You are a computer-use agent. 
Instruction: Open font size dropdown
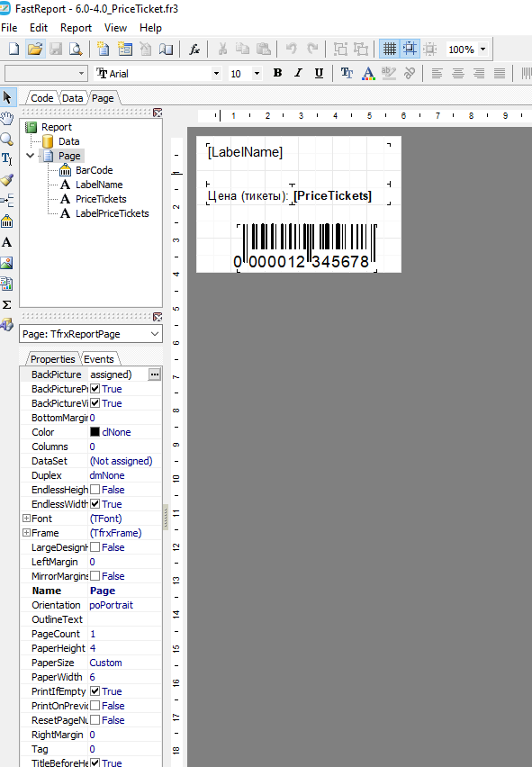pos(257,74)
